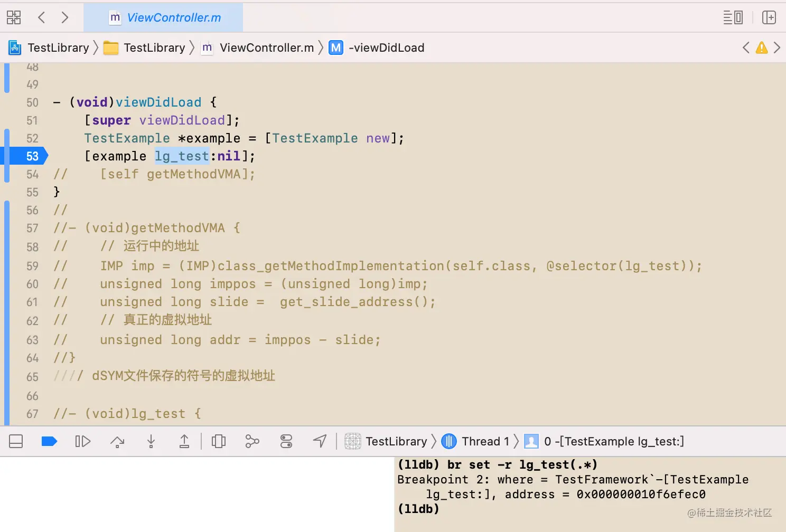Open -viewDidLoad method jump bar item
Viewport: 786px width, 532px height.
pos(377,47)
